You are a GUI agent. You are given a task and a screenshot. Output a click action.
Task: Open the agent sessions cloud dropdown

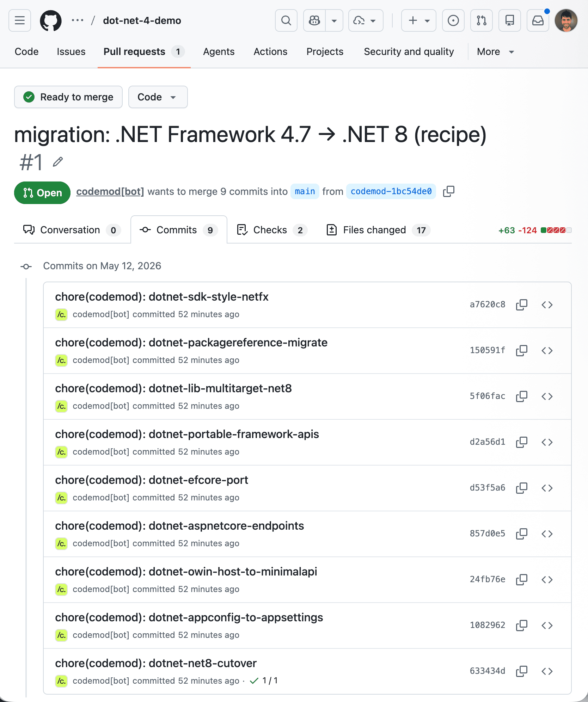pos(366,20)
